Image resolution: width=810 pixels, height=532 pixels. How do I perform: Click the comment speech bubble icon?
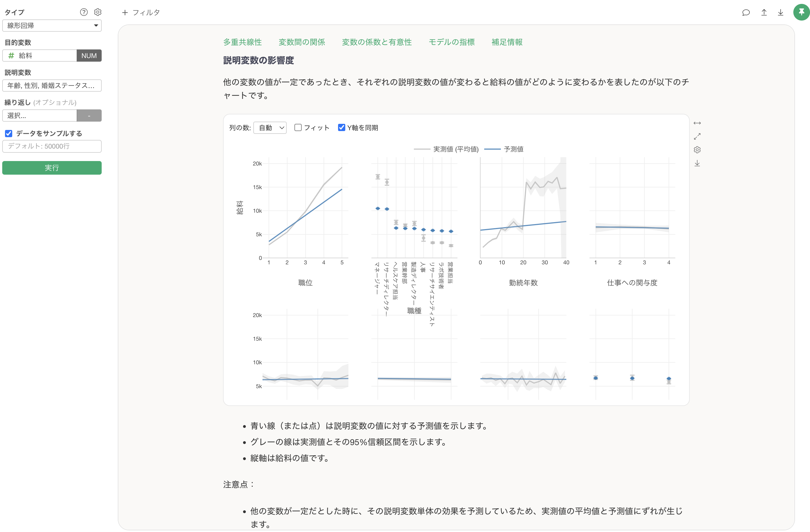coord(746,12)
